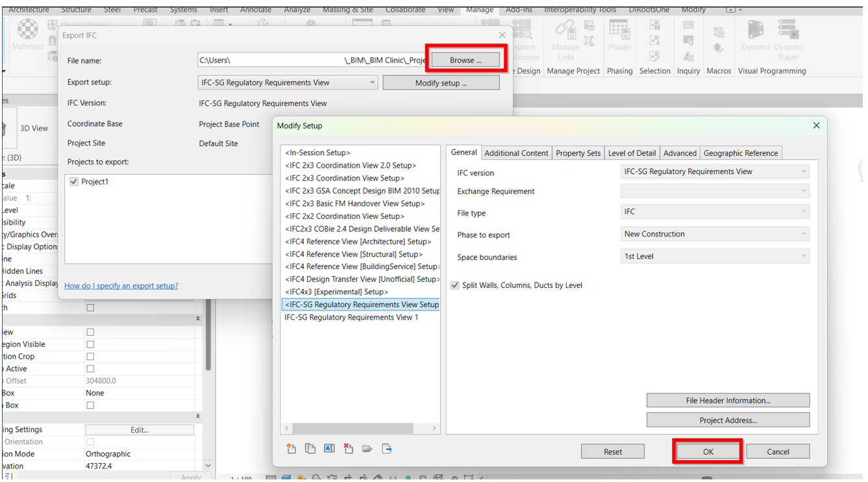Click the duplicate setup icon
This screenshot has width=868, height=482.
(310, 449)
